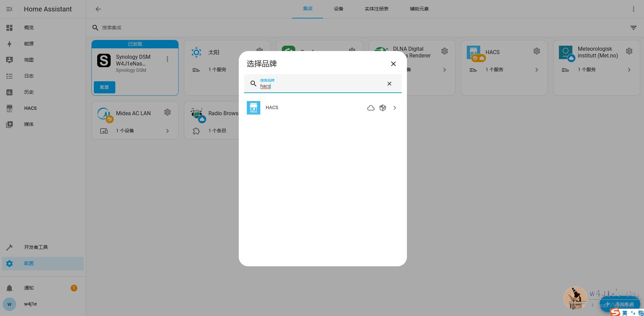Collapse the sidebar with the menu icon
Screen dimensions: 644x316
click(9, 9)
